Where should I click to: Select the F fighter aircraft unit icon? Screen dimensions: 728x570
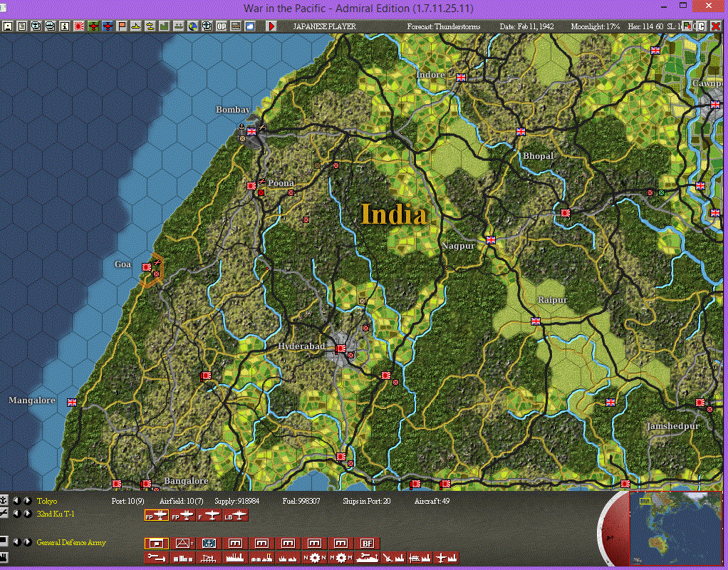[209, 515]
